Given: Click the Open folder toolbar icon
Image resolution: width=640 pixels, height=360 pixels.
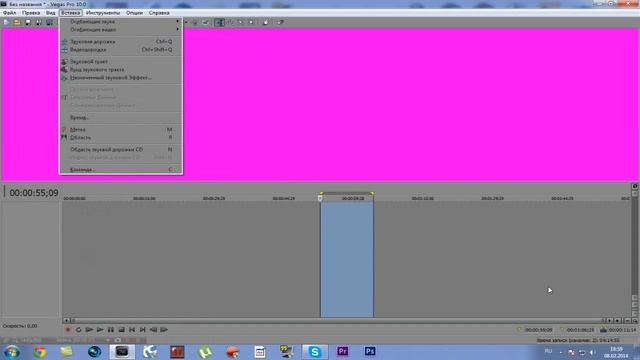Looking at the screenshot, I should coord(17,22).
